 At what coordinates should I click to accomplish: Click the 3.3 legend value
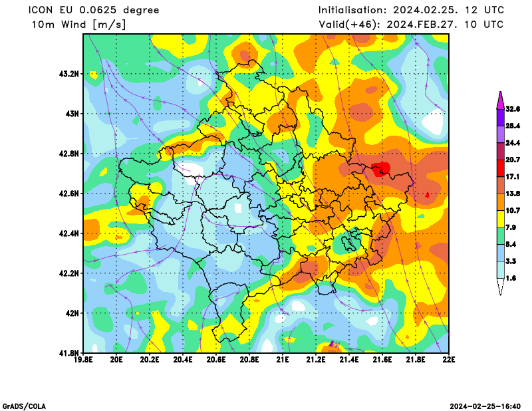pyautogui.click(x=511, y=261)
